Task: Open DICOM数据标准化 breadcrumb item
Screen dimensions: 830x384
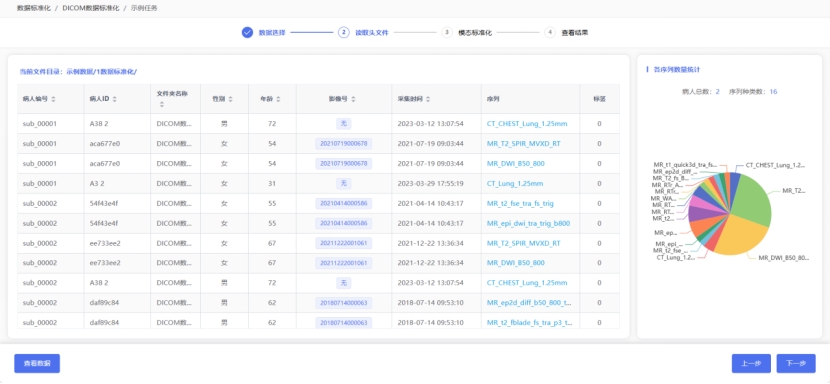Action: tap(91, 8)
